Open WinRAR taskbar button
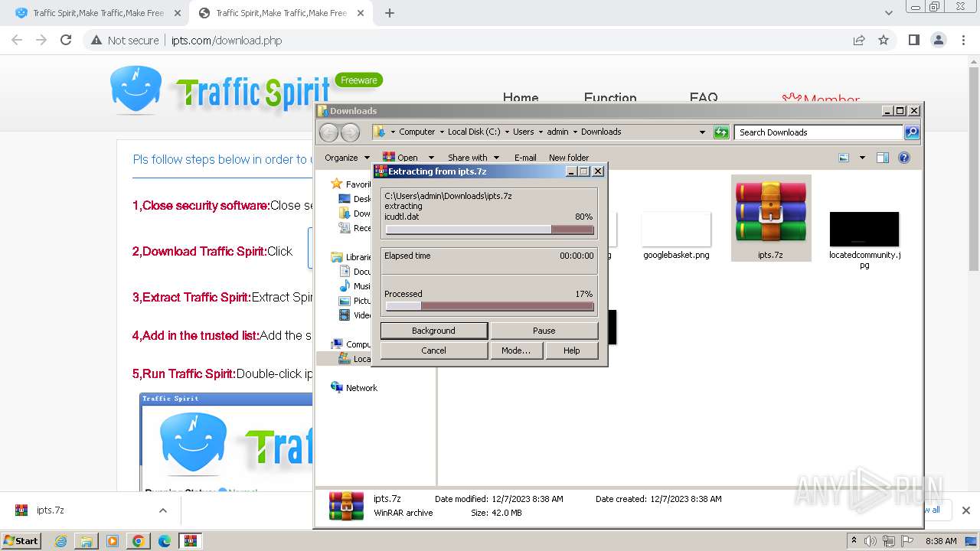980x551 pixels. (190, 541)
